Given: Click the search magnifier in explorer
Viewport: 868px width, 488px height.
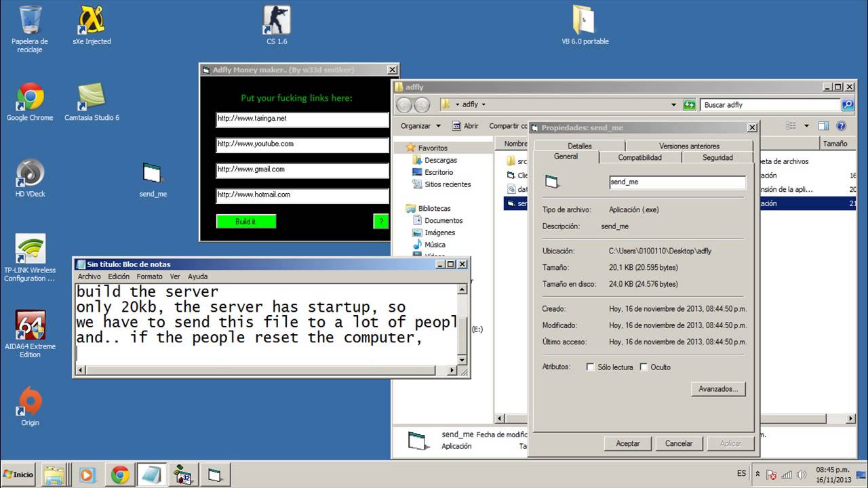Looking at the screenshot, I should tap(848, 105).
